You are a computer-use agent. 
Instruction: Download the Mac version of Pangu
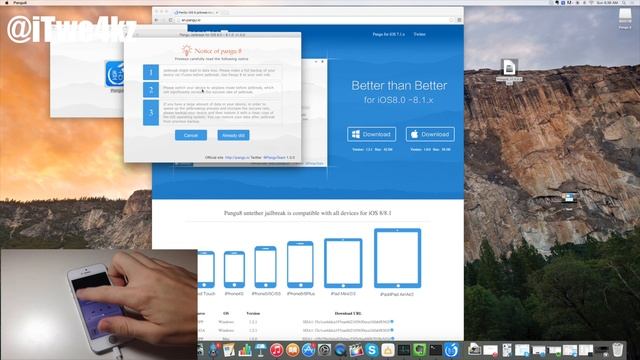pos(430,134)
